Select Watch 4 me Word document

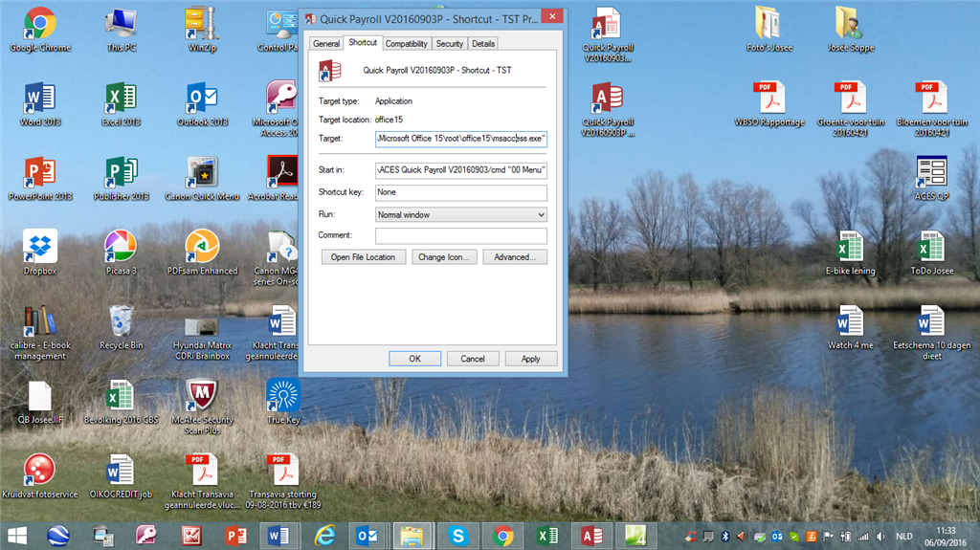pyautogui.click(x=850, y=327)
